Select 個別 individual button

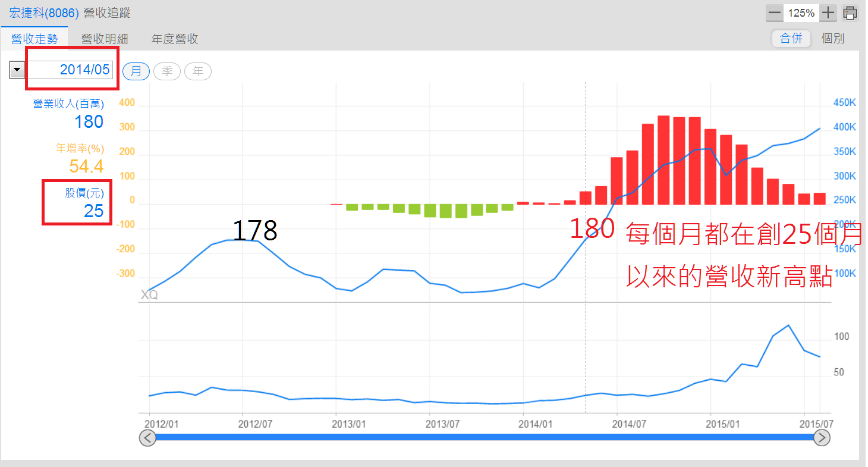click(x=832, y=39)
